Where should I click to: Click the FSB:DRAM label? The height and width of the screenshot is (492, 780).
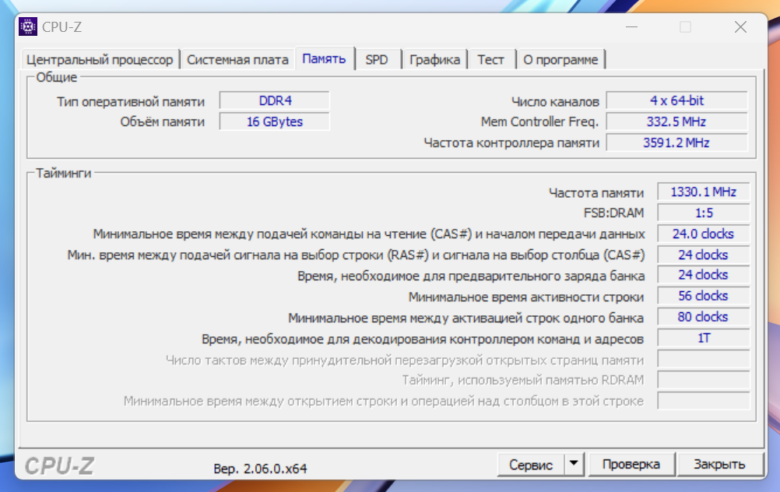(613, 213)
